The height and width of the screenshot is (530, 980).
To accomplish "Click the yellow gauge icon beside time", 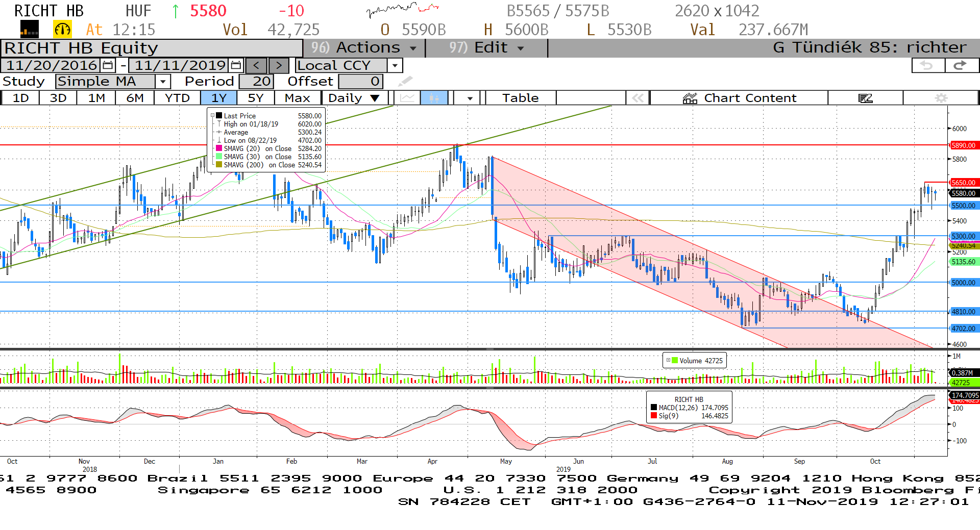I will [x=62, y=30].
